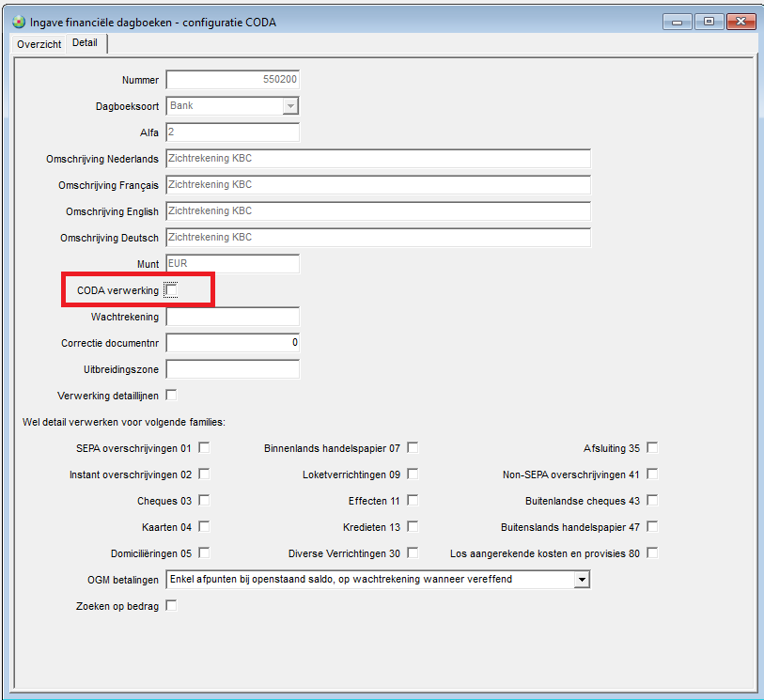Maximize the configuratie CODA window

click(708, 21)
